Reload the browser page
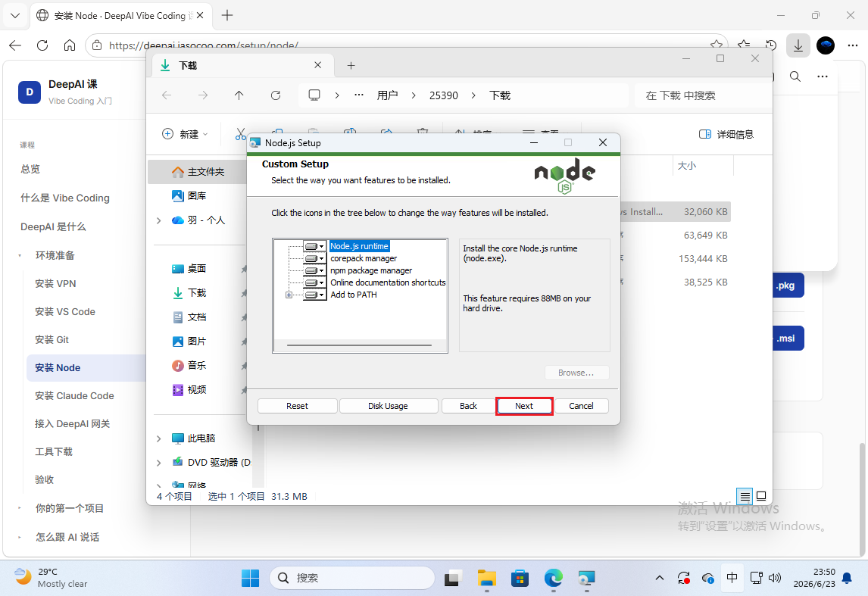The width and height of the screenshot is (868, 596). tap(42, 45)
